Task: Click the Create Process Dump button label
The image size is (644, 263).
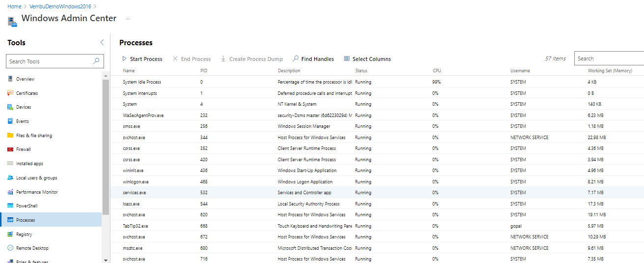Action: 256,59
